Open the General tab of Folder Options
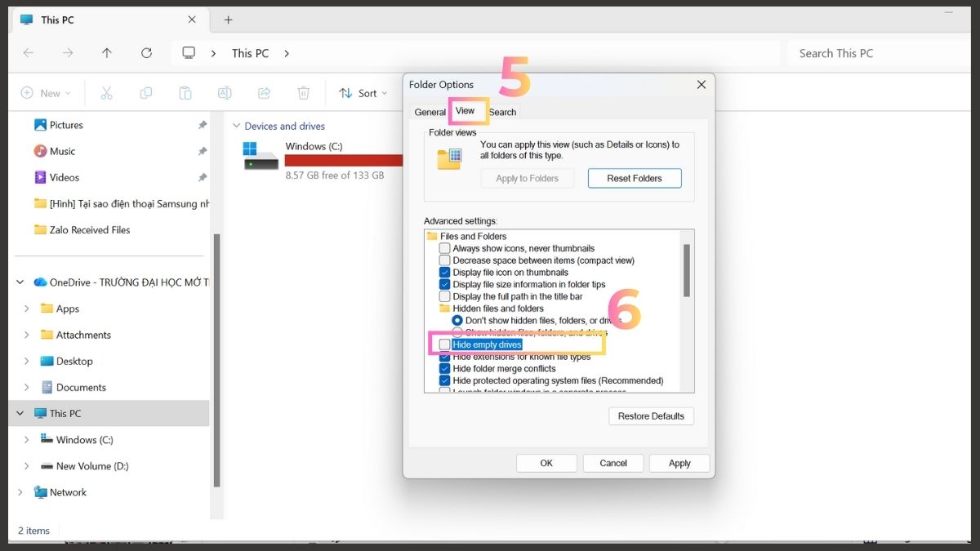The width and height of the screenshot is (980, 551). pyautogui.click(x=430, y=111)
